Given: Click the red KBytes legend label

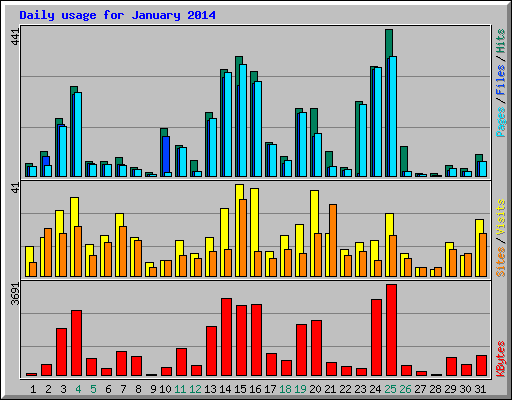Looking at the screenshot, I should 501,359.
